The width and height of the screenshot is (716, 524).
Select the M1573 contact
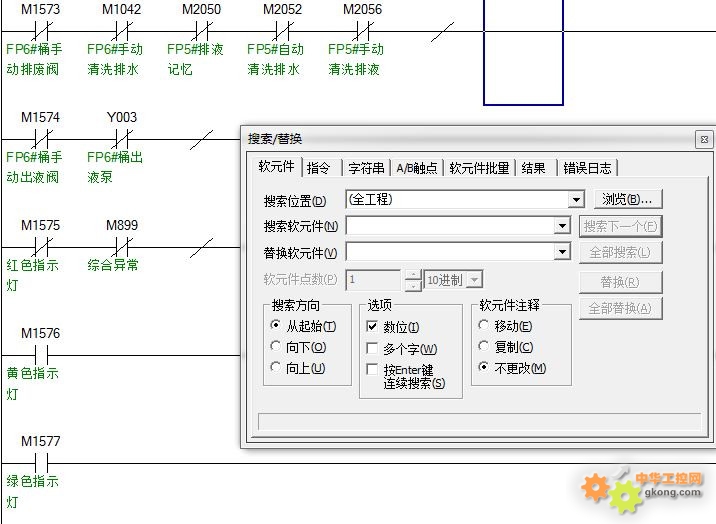(41, 31)
